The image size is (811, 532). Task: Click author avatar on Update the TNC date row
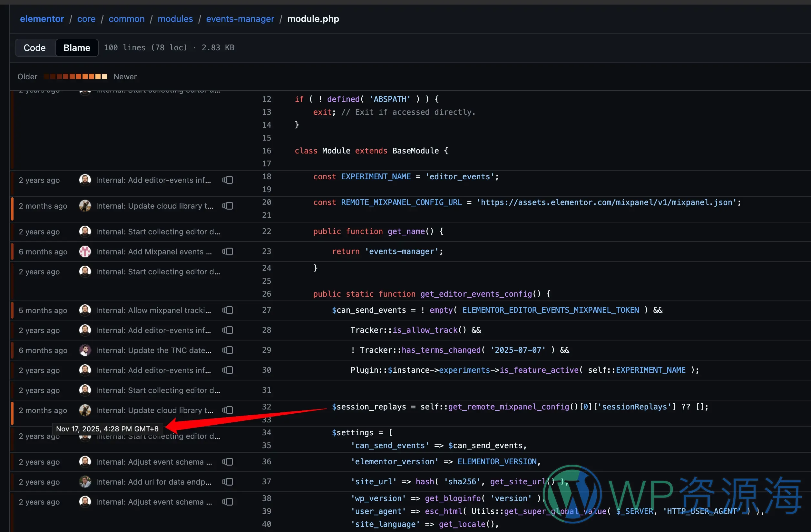85,350
